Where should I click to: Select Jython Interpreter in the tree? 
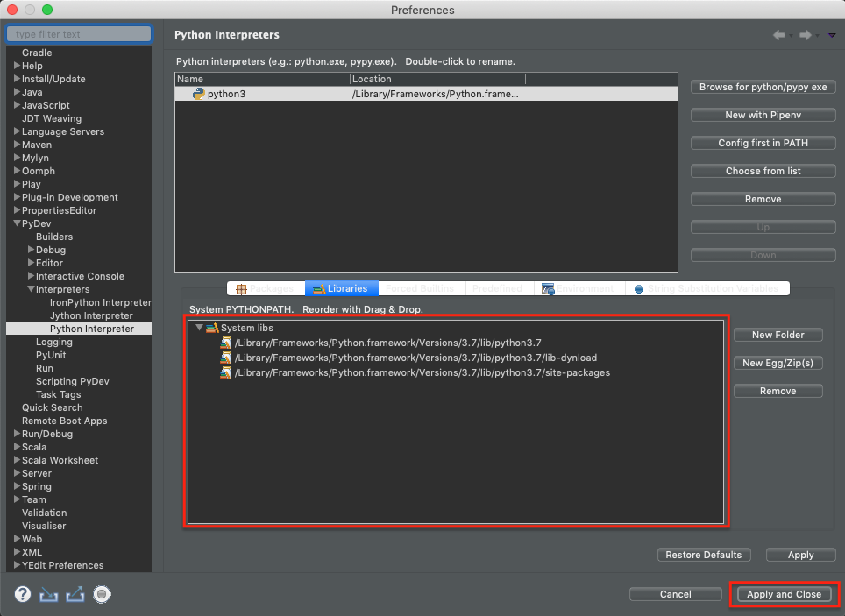(91, 315)
